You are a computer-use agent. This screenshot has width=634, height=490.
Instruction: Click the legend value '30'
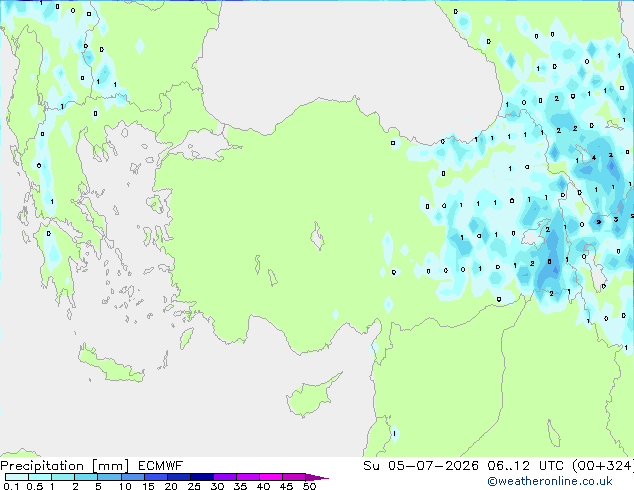tap(217, 486)
